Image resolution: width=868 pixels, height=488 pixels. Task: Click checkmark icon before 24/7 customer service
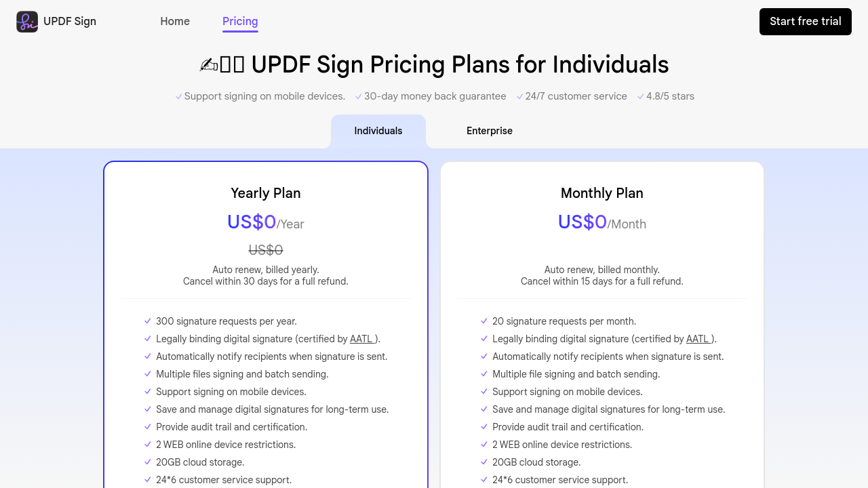[x=519, y=97]
